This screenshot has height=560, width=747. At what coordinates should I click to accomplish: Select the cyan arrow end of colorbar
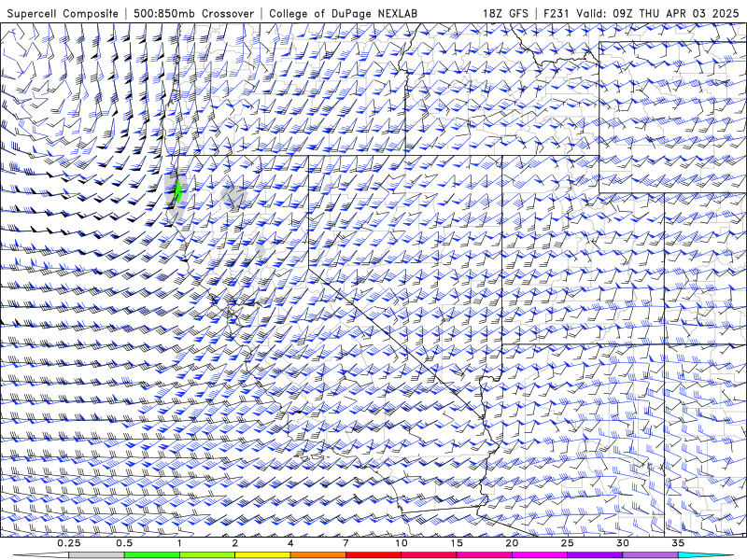coord(706,555)
